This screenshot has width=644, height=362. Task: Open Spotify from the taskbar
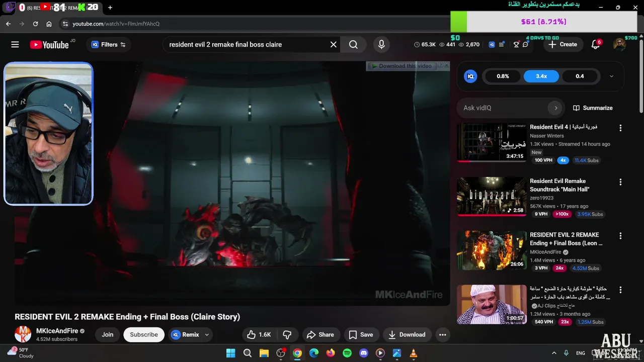click(x=347, y=353)
